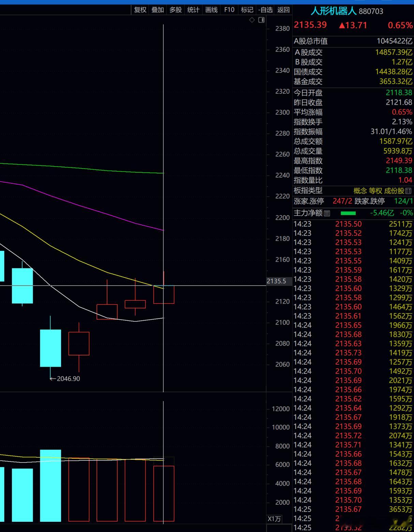The width and height of the screenshot is (414, 532).
Task: Click the X1万 volume unit label
Action: point(274,519)
